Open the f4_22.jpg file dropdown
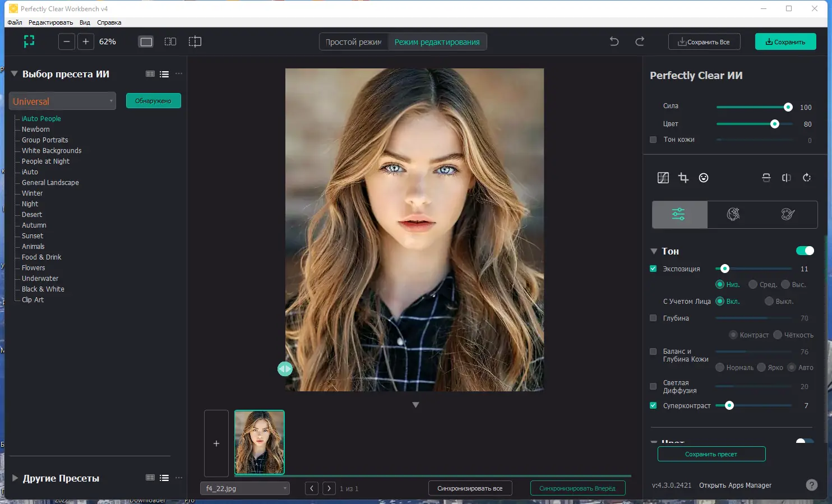Viewport: 832px width, 504px height. pos(245,488)
